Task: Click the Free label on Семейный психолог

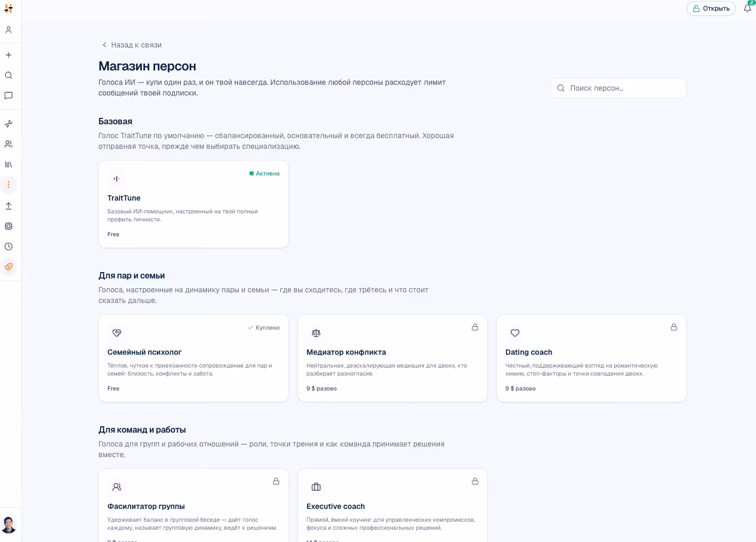Action: (114, 388)
